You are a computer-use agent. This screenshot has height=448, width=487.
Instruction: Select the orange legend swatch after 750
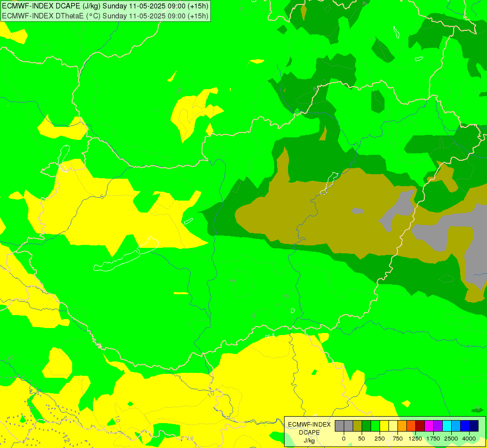pos(402,426)
